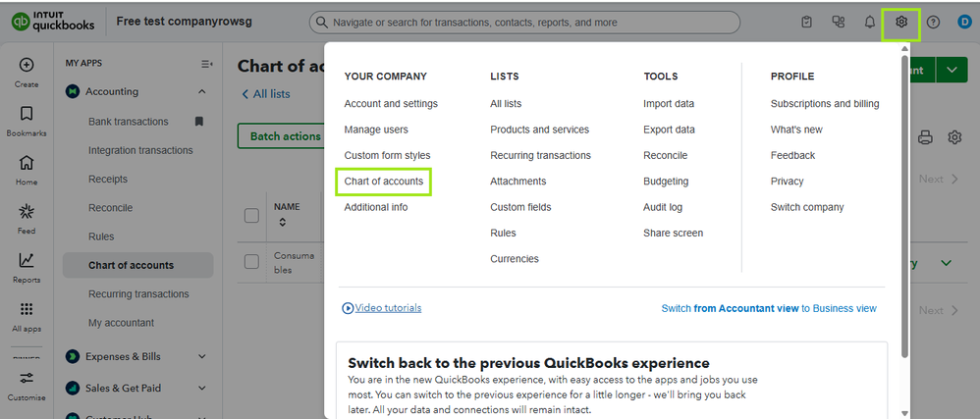Screen dimensions: 980x419
Task: Select Products and services
Action: (x=539, y=130)
